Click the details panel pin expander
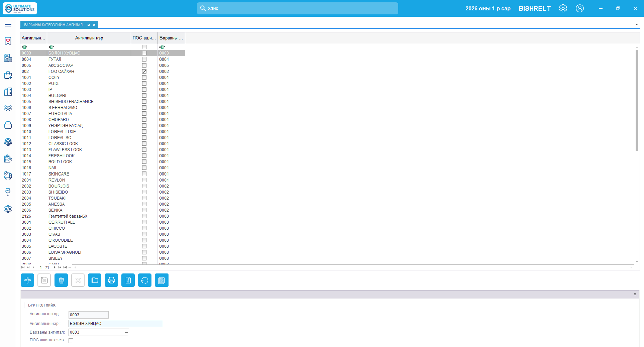The height and width of the screenshot is (347, 644). (x=635, y=294)
